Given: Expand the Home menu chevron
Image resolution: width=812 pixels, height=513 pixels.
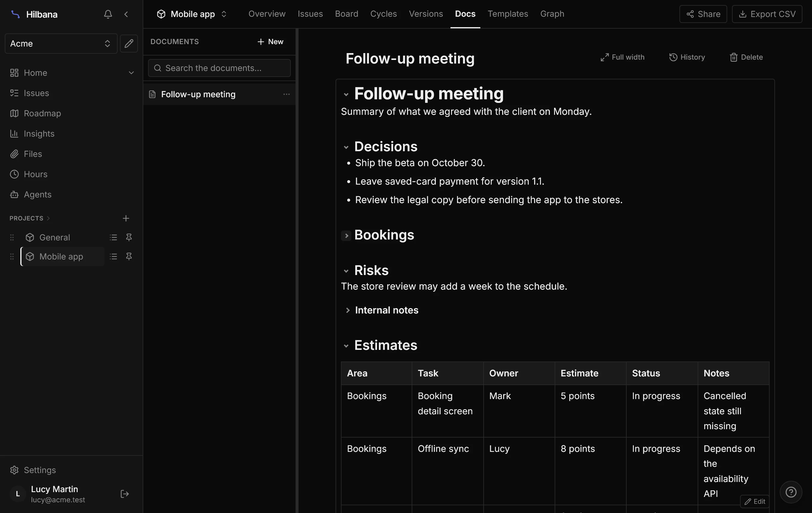Looking at the screenshot, I should 131,73.
